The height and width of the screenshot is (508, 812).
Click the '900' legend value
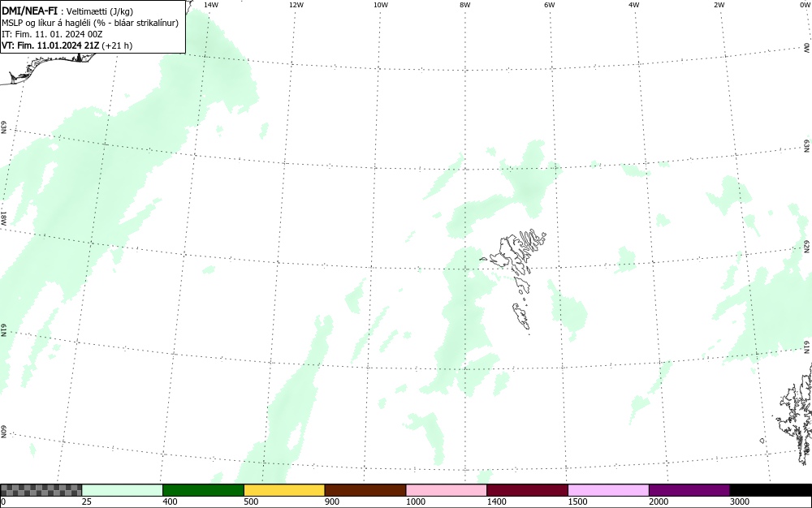coord(332,502)
